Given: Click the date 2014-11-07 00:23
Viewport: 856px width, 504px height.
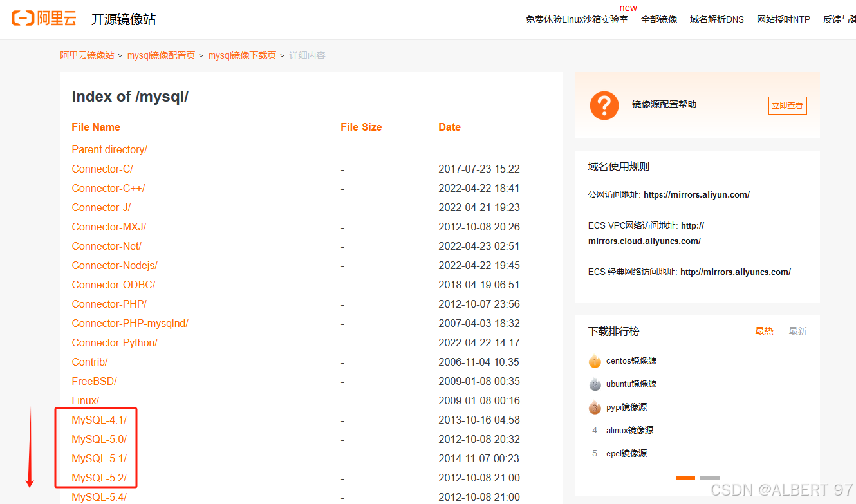Looking at the screenshot, I should tap(479, 458).
